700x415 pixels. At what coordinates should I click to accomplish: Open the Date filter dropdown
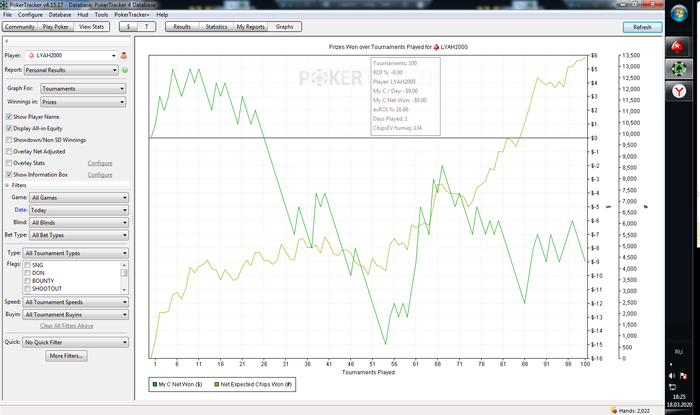tap(79, 210)
